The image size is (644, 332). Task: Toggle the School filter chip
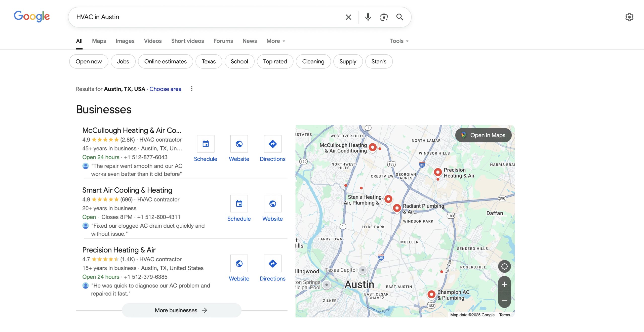239,61
